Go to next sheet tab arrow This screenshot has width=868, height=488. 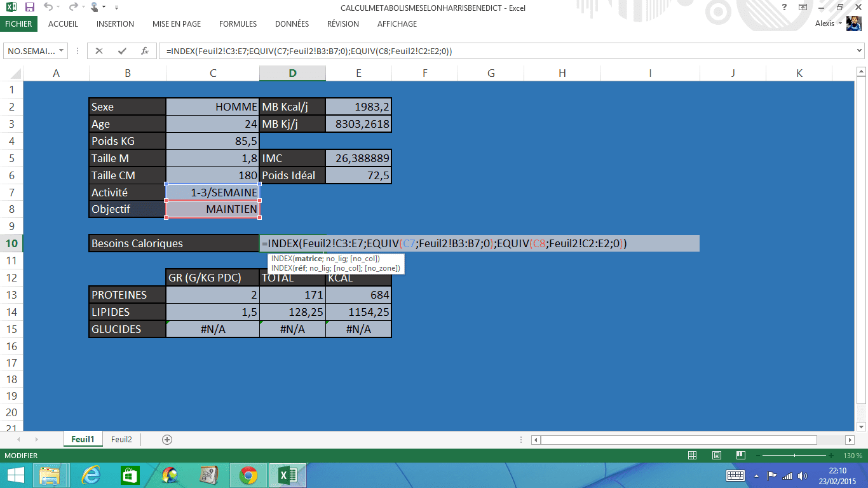36,439
